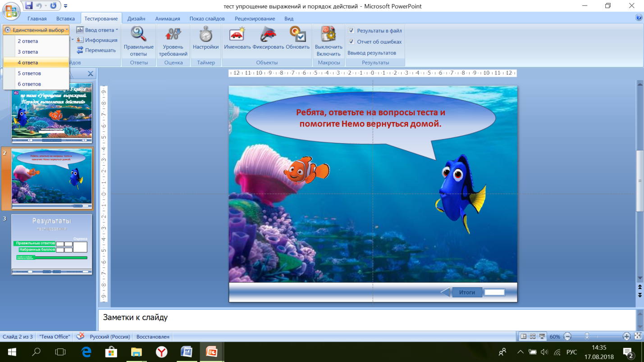Viewport: 644px width, 362px height.
Task: Go to previous slide using scrollbar arrow
Action: click(639, 286)
